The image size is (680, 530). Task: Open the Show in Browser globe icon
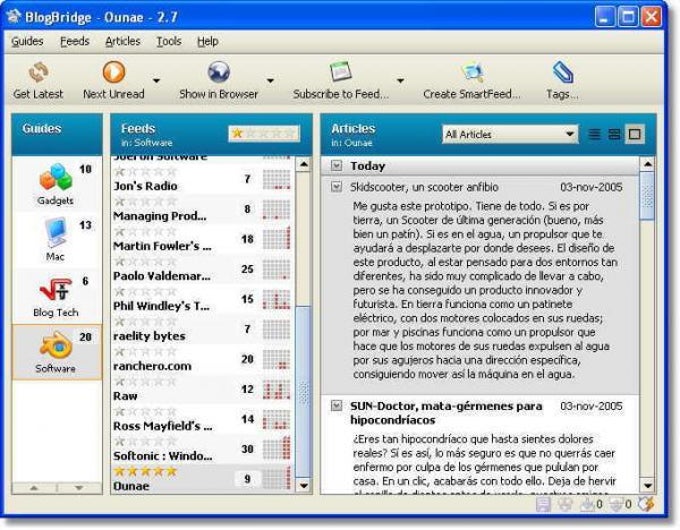pos(219,72)
